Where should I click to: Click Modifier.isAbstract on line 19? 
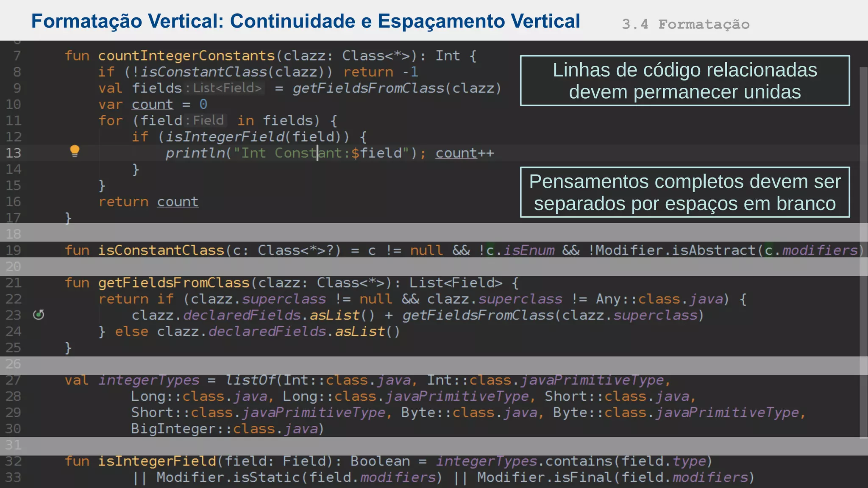pyautogui.click(x=676, y=250)
